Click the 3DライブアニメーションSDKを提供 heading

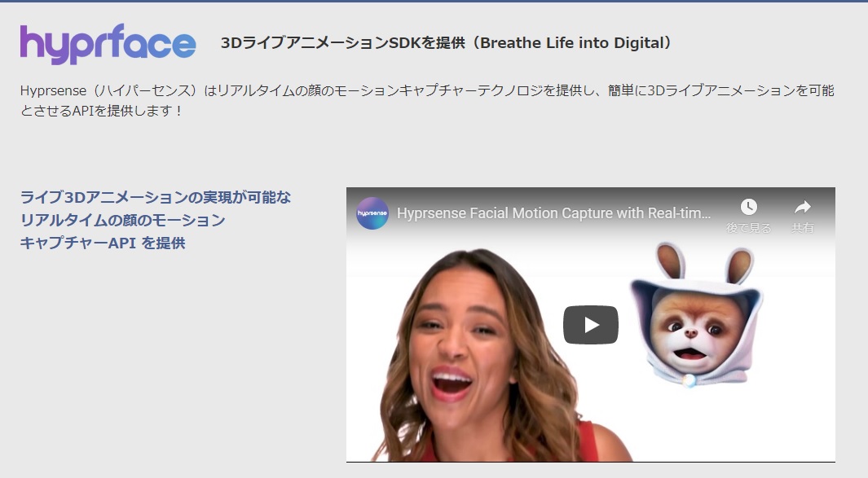[x=343, y=43]
